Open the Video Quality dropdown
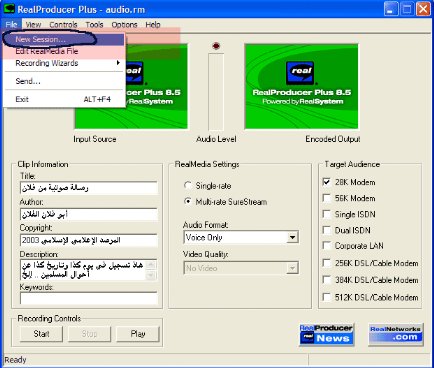This screenshot has height=368, width=434. click(x=292, y=268)
